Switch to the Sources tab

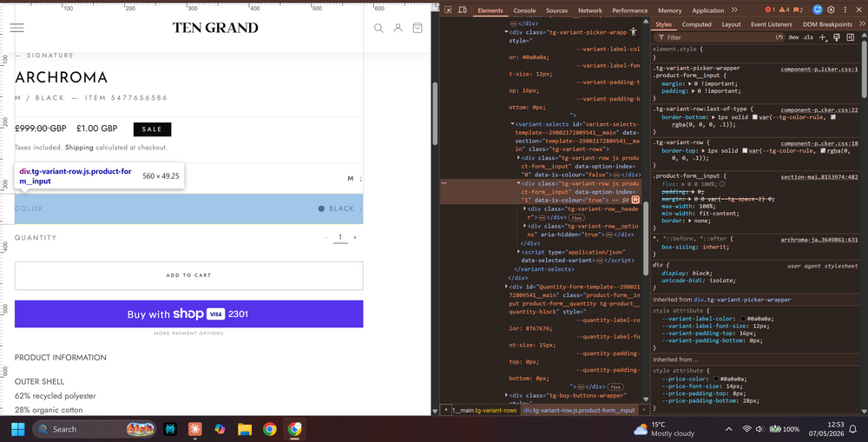(557, 10)
